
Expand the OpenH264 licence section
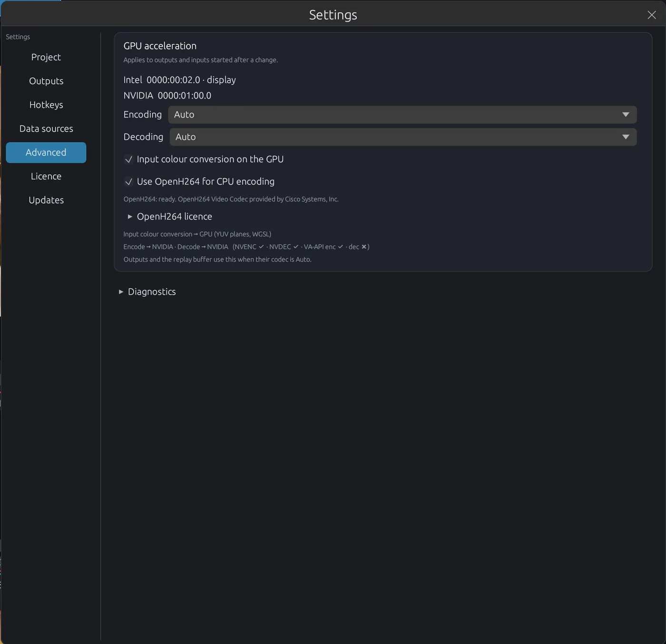coord(170,217)
